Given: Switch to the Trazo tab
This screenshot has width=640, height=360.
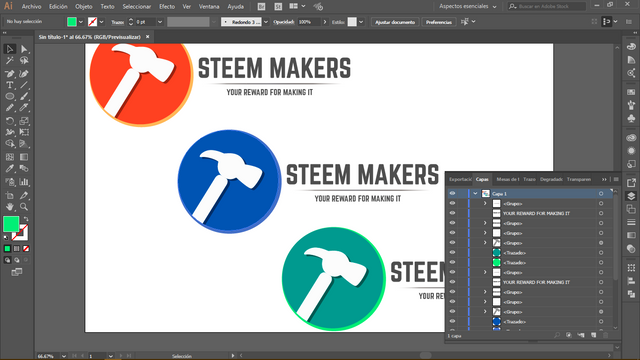Looking at the screenshot, I should (x=529, y=179).
